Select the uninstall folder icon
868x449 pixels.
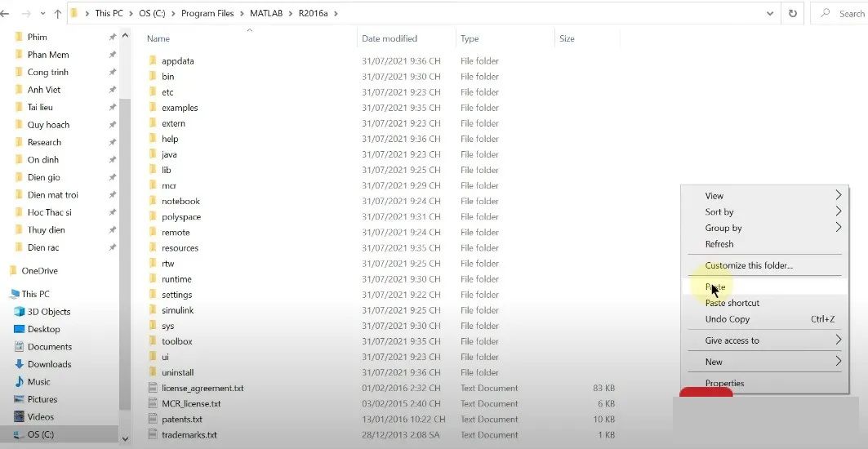pyautogui.click(x=153, y=372)
